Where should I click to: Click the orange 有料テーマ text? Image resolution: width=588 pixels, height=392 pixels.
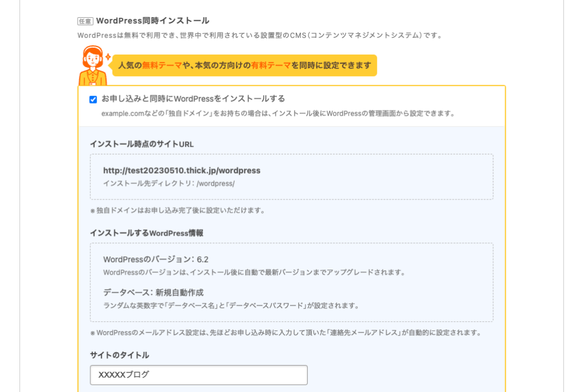(x=271, y=66)
